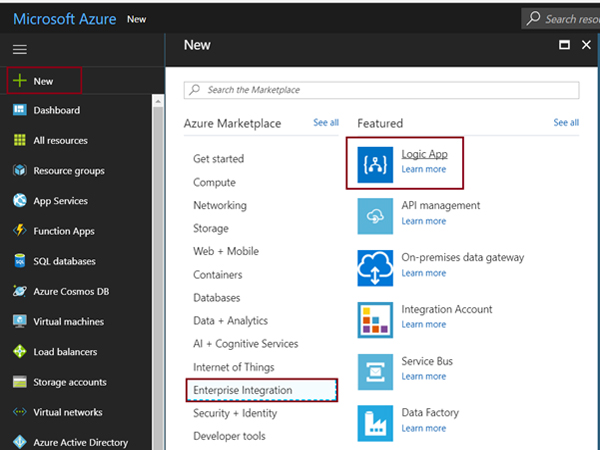The image size is (600, 450).
Task: Click the New plus button
Action: (x=42, y=81)
